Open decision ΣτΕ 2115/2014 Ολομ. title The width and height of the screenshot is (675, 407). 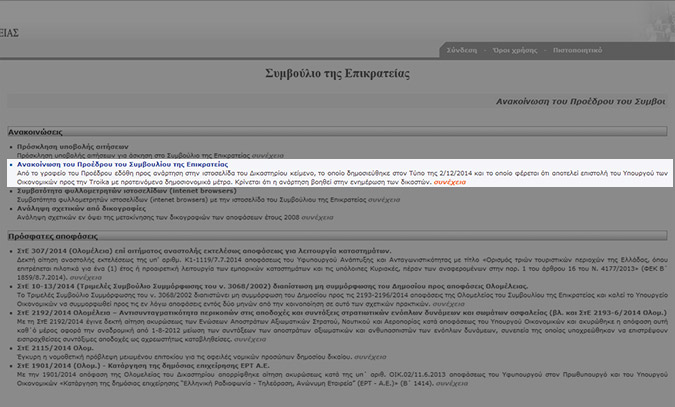[55, 348]
